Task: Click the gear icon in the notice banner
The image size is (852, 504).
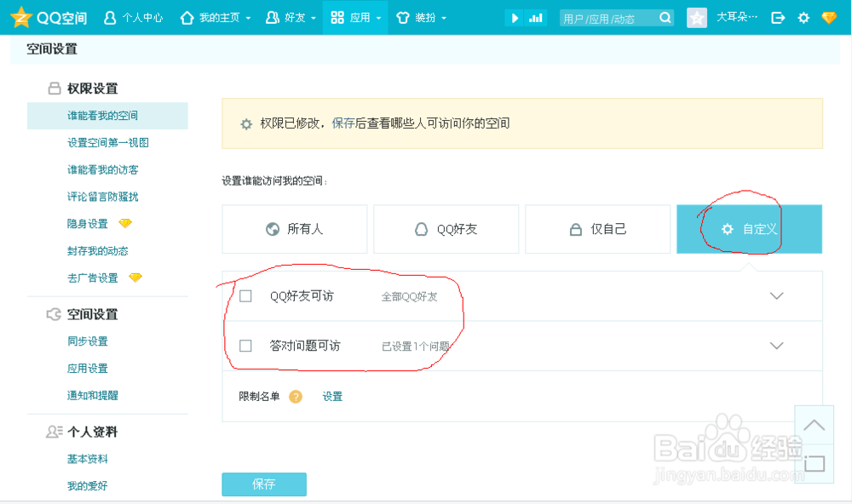Action: 246,123
